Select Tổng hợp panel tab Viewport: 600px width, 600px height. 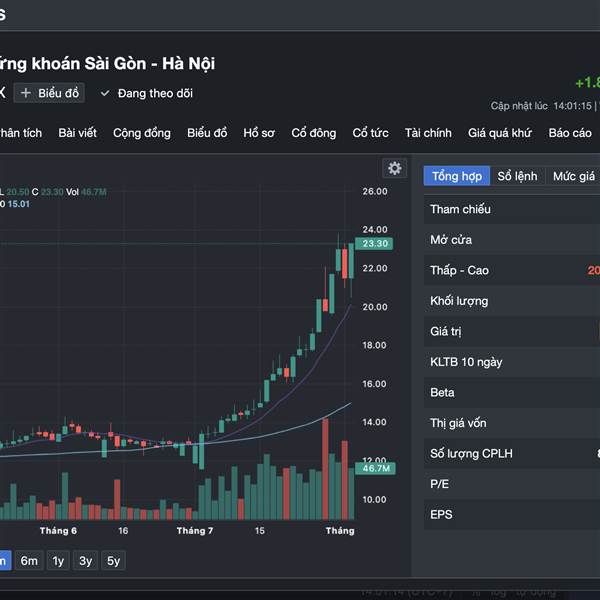tap(457, 176)
